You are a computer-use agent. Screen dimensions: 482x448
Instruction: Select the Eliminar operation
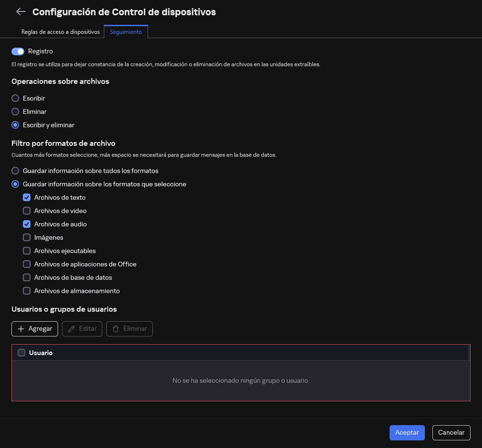15,112
